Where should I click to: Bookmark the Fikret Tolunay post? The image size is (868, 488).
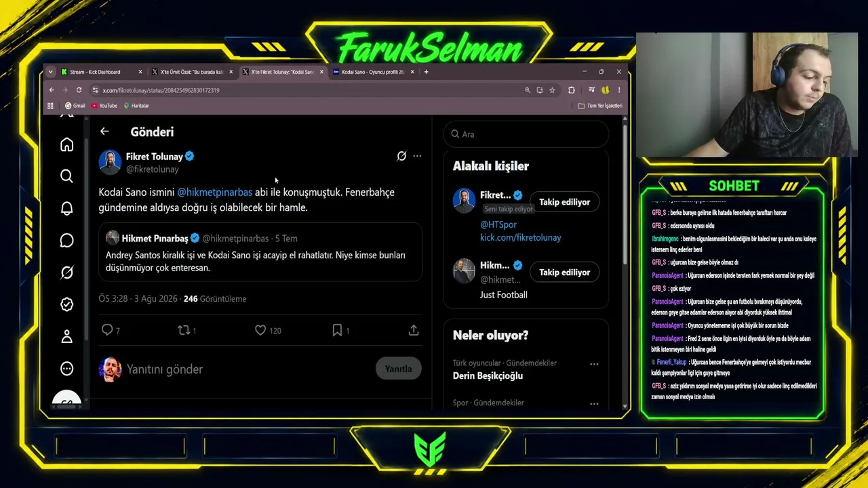(337, 330)
